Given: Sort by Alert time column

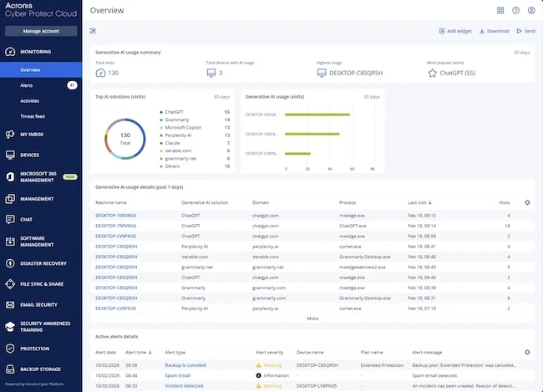Looking at the screenshot, I should point(139,352).
